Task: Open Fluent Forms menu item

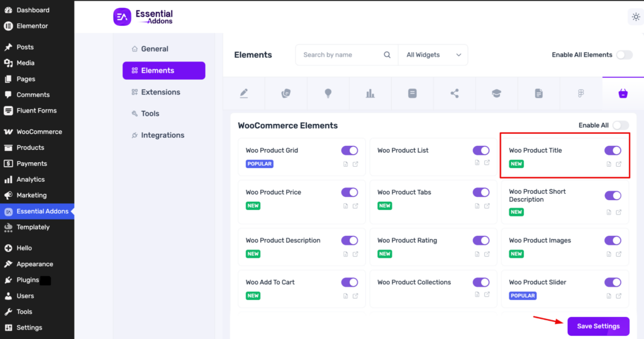Action: [x=37, y=111]
